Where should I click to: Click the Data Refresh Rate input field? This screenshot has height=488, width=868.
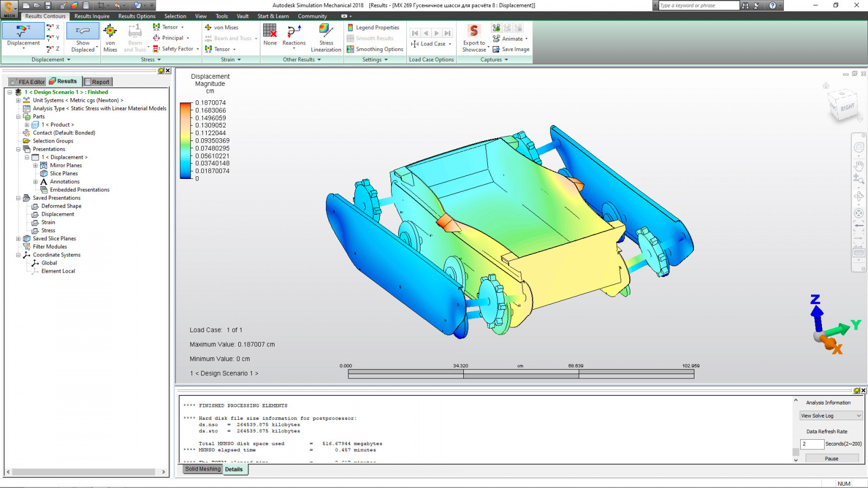point(812,444)
